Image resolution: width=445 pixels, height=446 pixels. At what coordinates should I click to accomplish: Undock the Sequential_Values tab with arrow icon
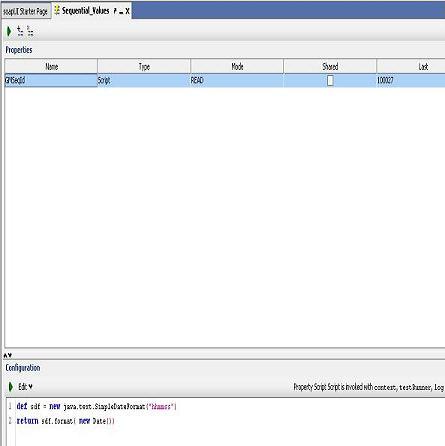tap(115, 11)
